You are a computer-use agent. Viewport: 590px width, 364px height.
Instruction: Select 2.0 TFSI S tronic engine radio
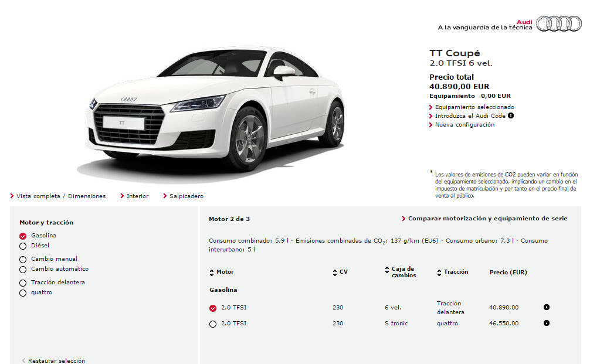[x=213, y=324]
